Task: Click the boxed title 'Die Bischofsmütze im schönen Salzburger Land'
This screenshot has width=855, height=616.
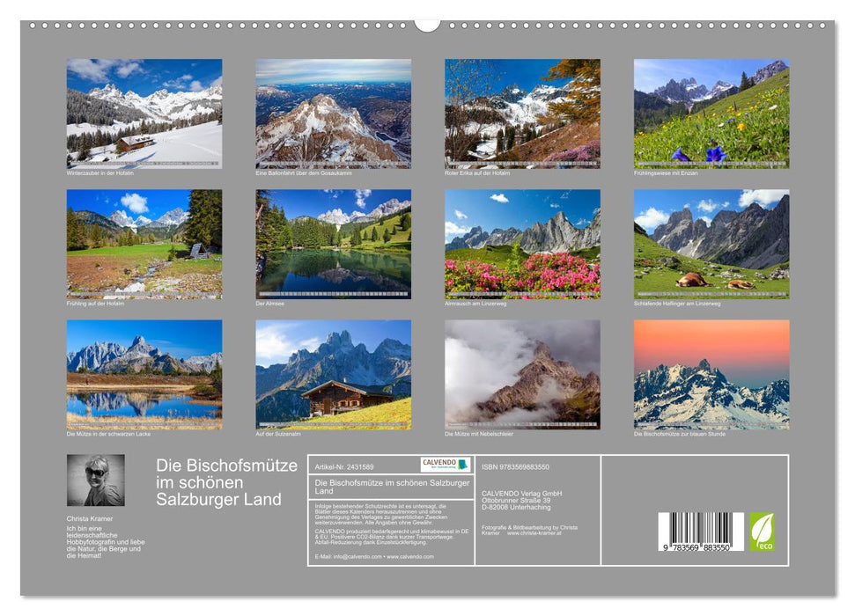Action: 392,487
